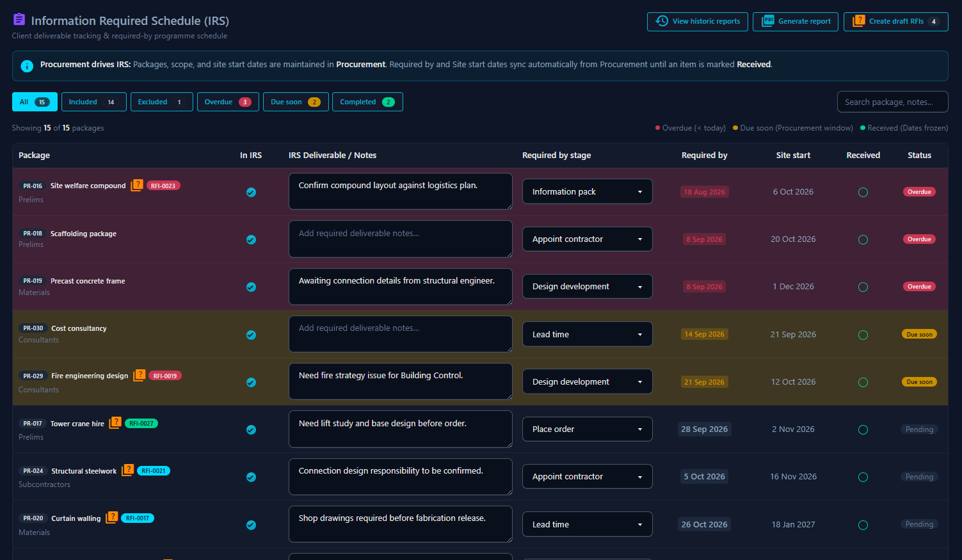Screen dimensions: 962x560
Task: Open the RFI-0019 tag
Action: pyautogui.click(x=165, y=376)
